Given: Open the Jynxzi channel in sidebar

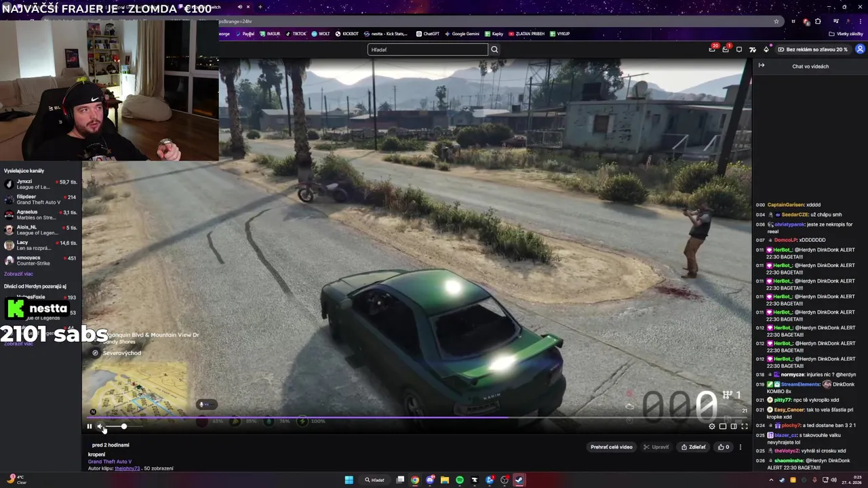Looking at the screenshot, I should click(41, 184).
